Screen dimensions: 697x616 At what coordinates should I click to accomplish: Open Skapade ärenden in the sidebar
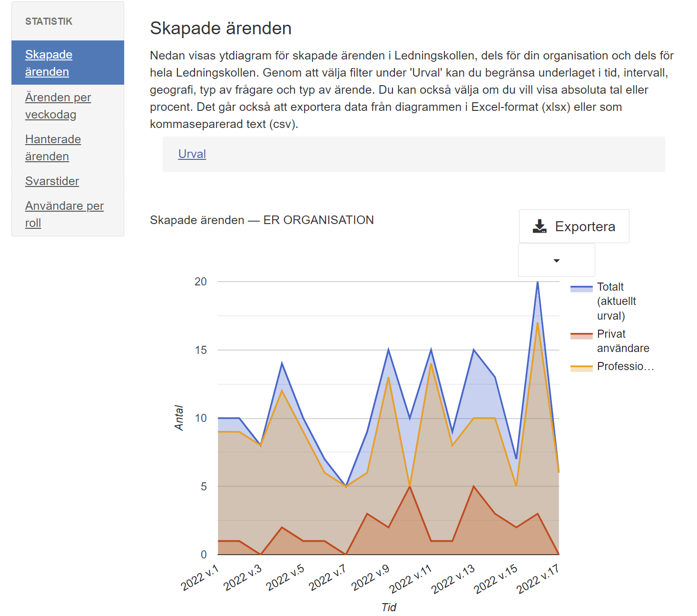coord(49,63)
